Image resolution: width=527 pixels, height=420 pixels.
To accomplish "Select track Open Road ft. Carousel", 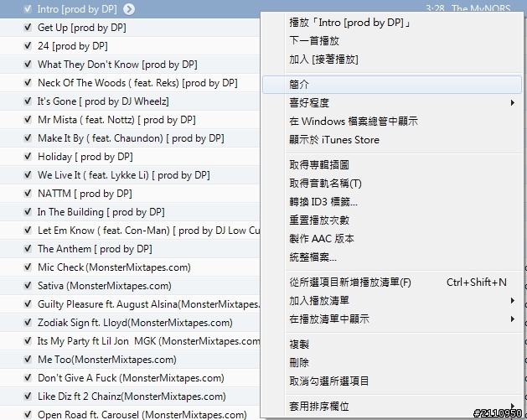I will point(142,415).
